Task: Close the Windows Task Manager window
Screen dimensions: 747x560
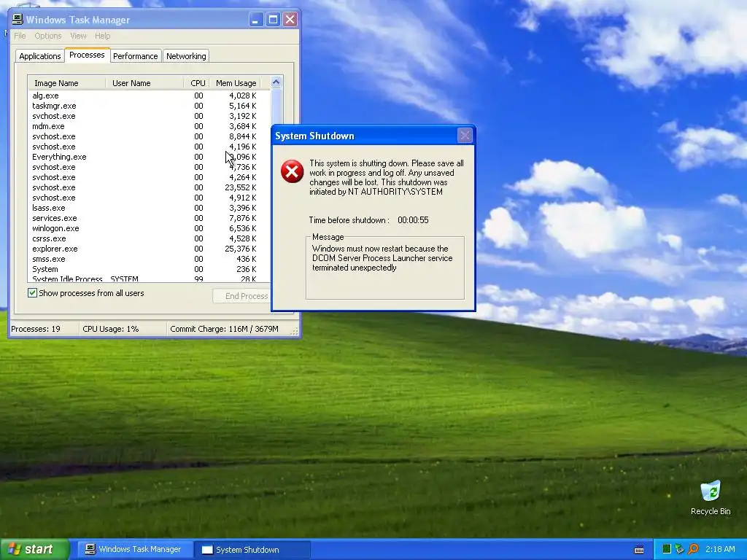Action: (290, 20)
